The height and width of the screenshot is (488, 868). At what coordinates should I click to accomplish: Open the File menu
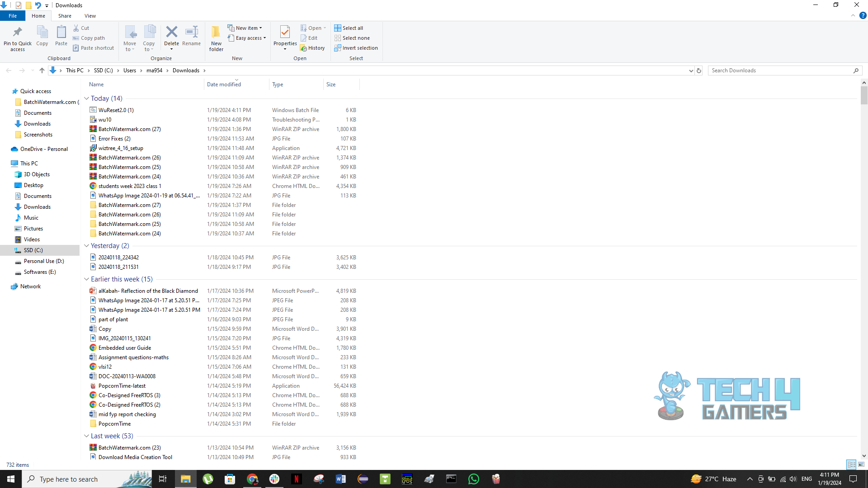pyautogui.click(x=12, y=15)
